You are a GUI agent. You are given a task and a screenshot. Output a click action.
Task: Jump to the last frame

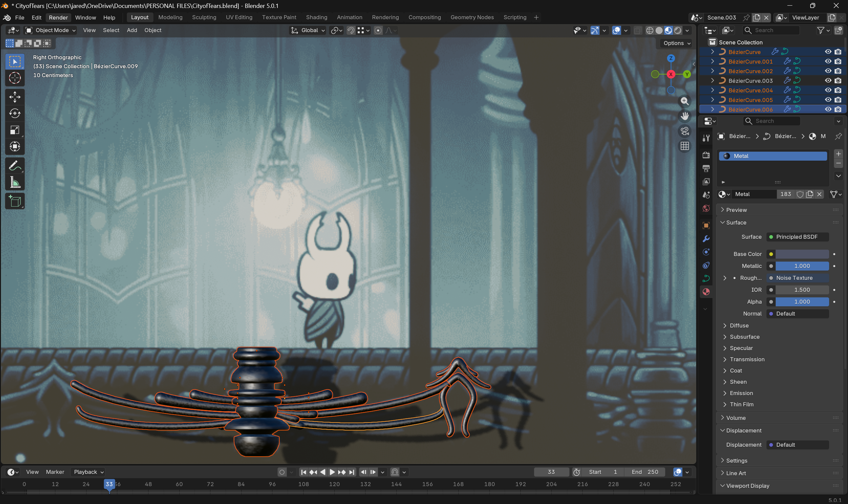point(352,472)
